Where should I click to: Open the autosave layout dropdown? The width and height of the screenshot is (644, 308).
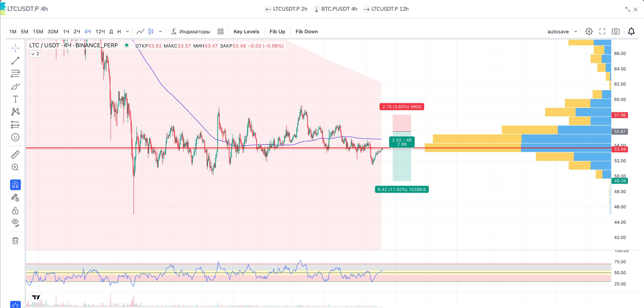[x=562, y=31]
